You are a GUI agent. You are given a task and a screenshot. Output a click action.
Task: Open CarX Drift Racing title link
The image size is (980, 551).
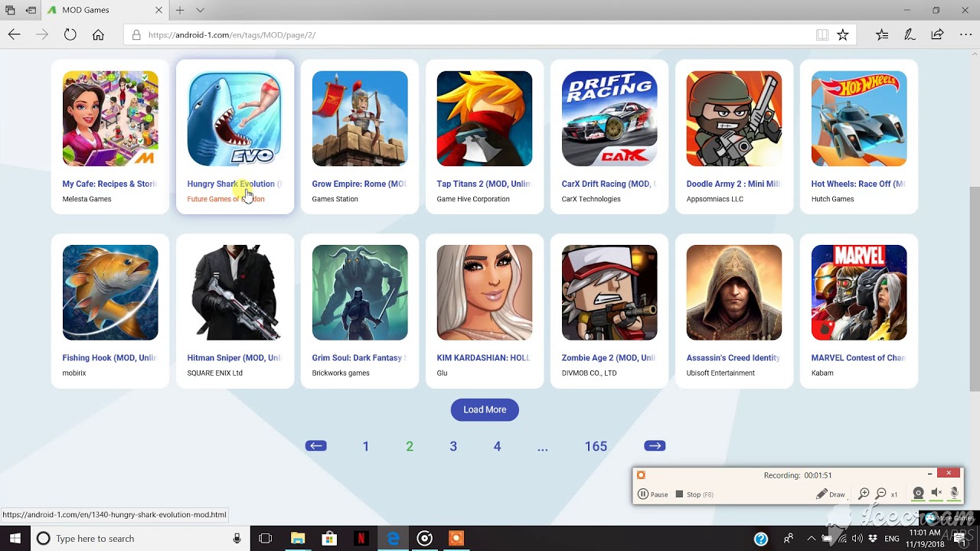[609, 184]
